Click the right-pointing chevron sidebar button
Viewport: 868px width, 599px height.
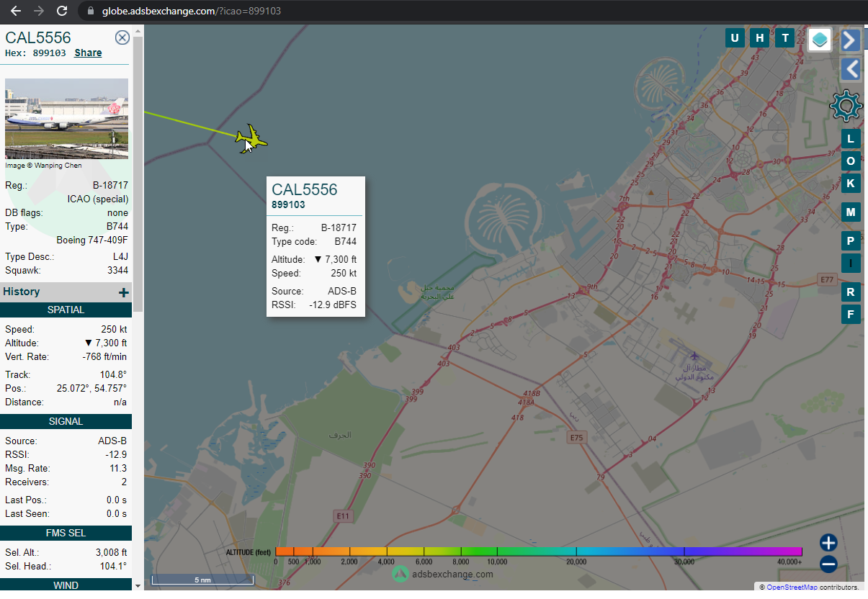click(851, 40)
